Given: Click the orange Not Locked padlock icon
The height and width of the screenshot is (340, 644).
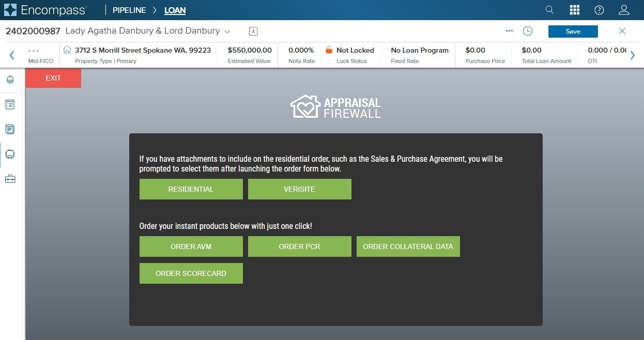Looking at the screenshot, I should click(x=329, y=50).
